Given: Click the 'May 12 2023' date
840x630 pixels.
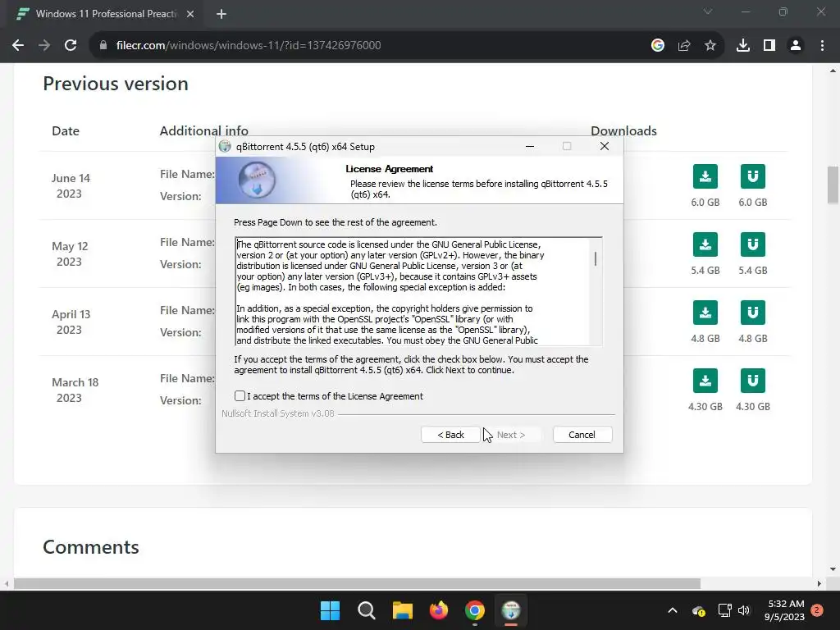Looking at the screenshot, I should coord(70,254).
